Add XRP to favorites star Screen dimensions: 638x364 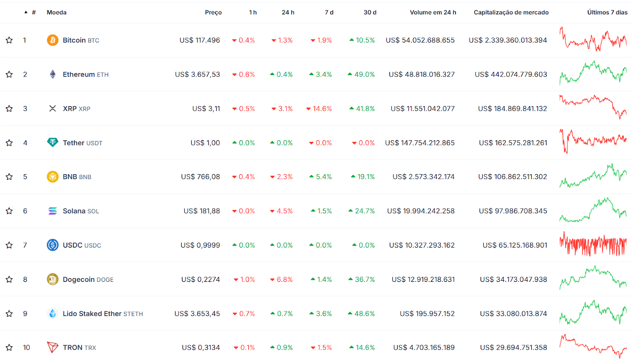coord(9,108)
